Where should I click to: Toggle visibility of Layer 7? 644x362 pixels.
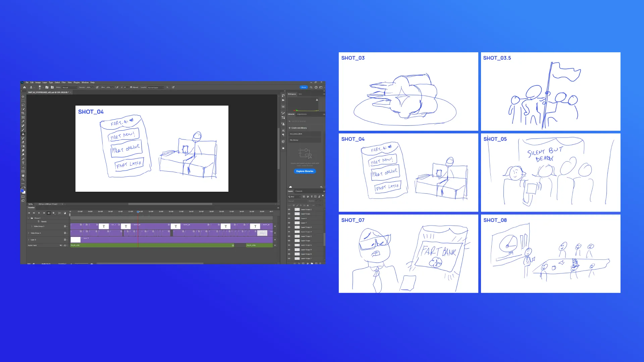pos(289,223)
